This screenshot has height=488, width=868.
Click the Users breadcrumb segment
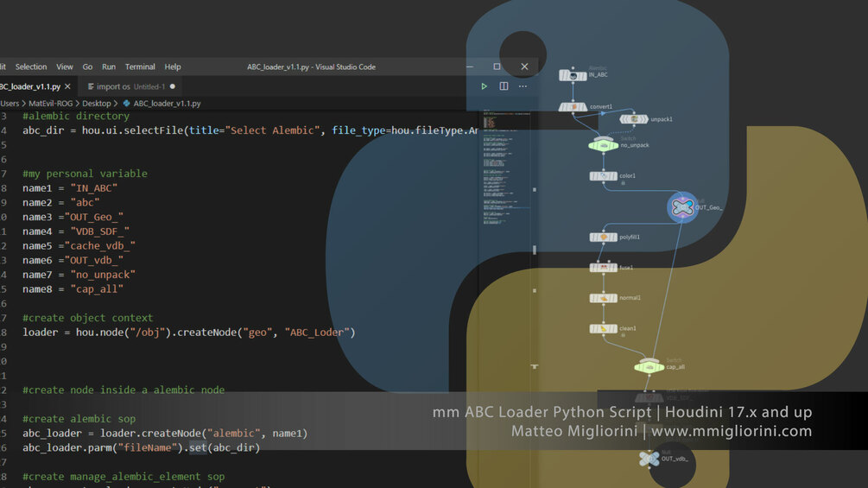pos(10,104)
